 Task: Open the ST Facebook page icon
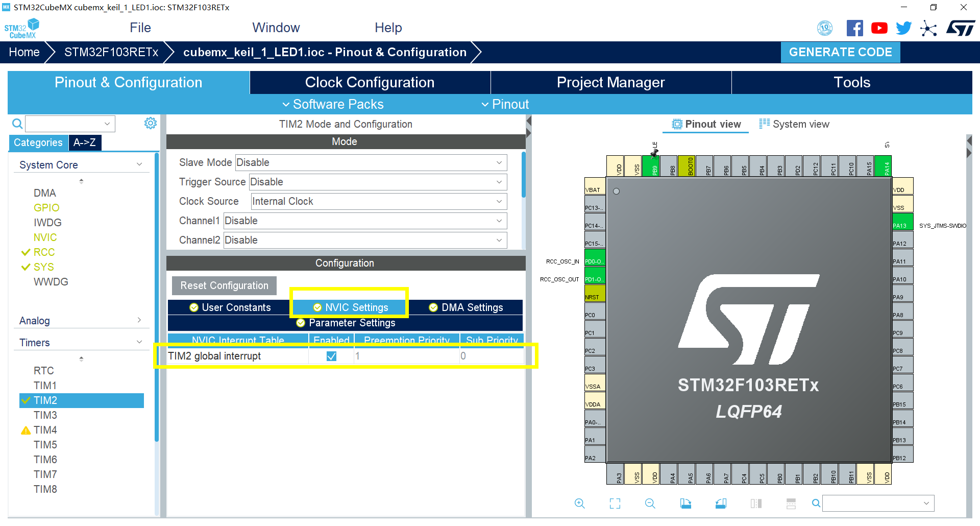tap(854, 28)
